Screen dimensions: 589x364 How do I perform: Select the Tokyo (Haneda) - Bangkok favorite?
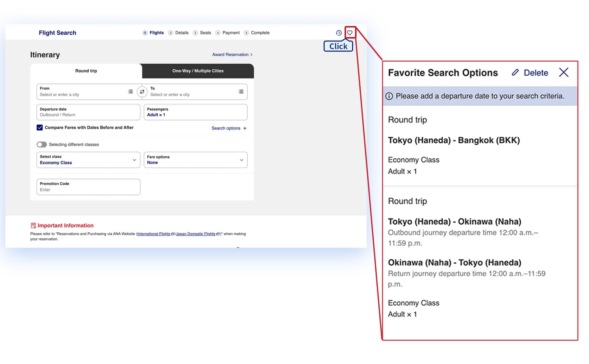tap(453, 140)
